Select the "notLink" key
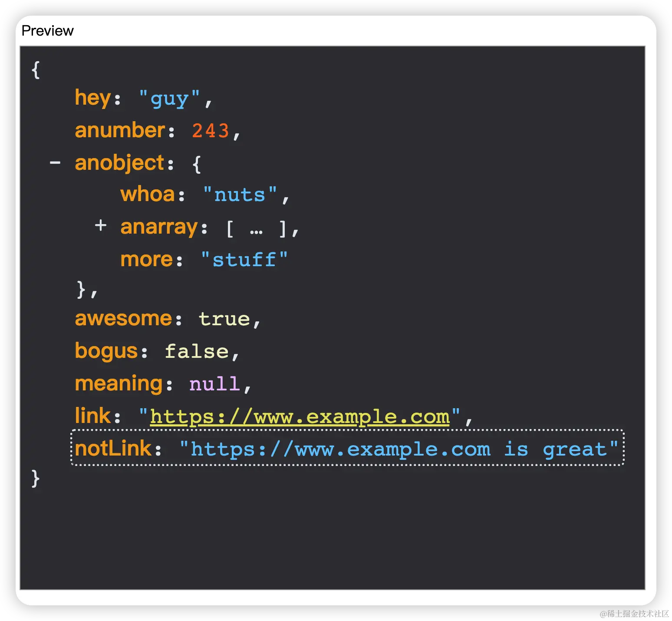672x621 pixels. (x=113, y=449)
